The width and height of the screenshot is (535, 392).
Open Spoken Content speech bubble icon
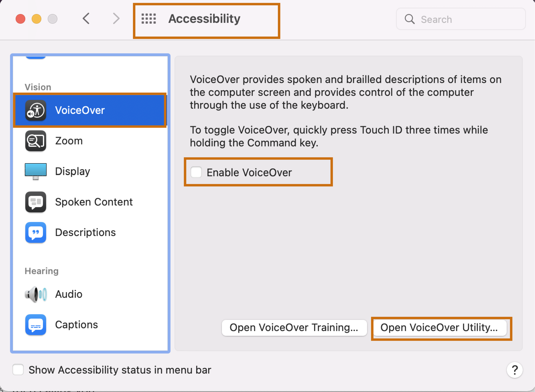click(36, 202)
